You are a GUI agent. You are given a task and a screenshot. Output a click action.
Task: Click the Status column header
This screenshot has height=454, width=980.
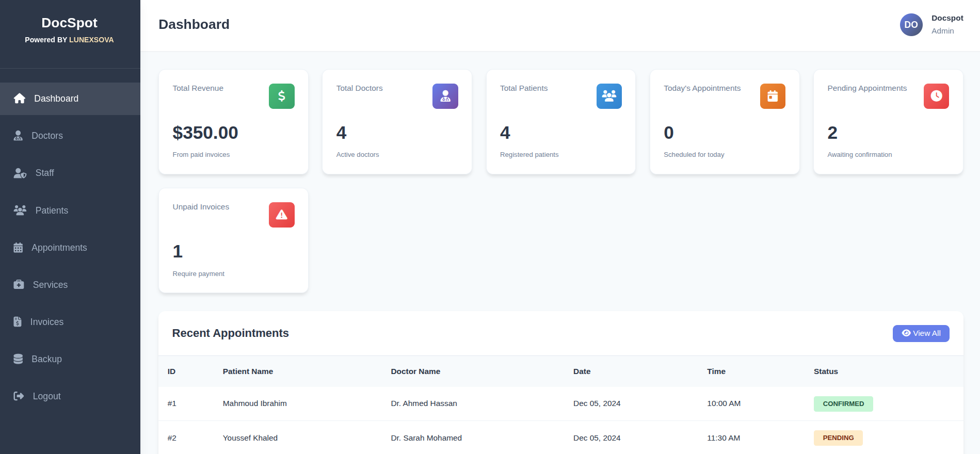tap(826, 371)
